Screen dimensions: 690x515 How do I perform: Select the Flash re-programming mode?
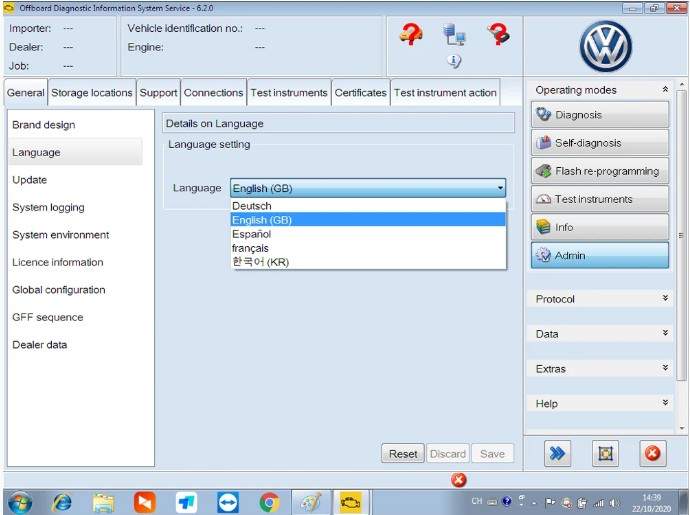pos(600,171)
